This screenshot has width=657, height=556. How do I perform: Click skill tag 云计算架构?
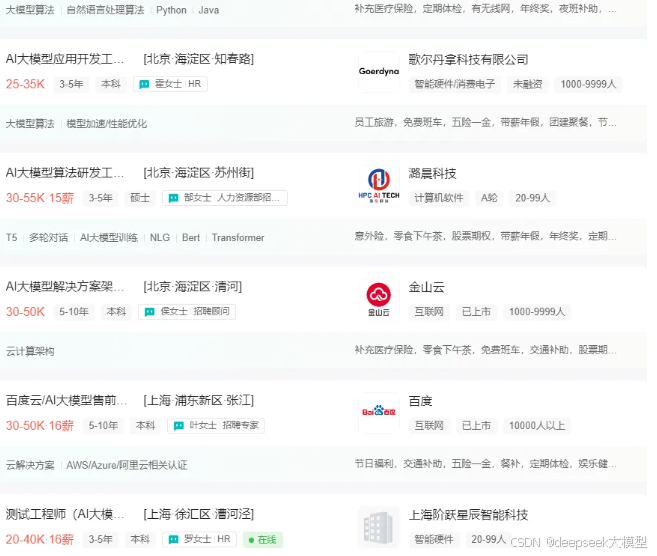[30, 352]
